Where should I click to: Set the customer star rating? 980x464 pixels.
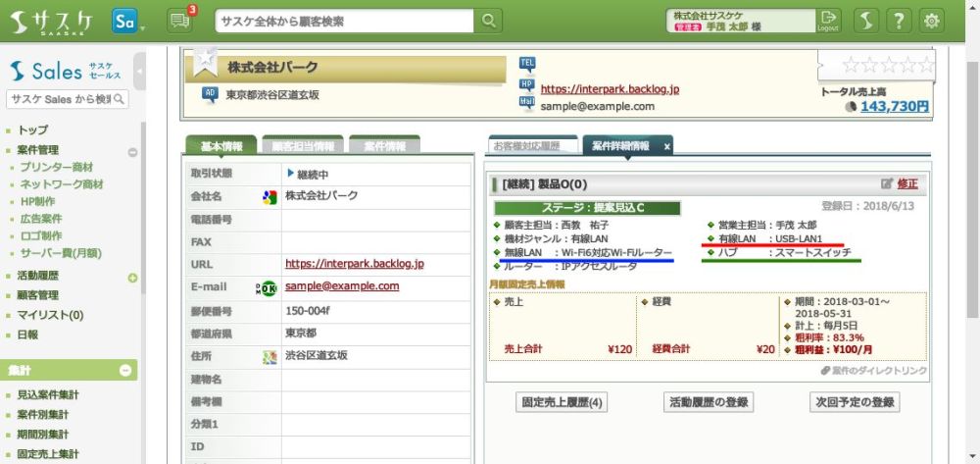click(887, 66)
